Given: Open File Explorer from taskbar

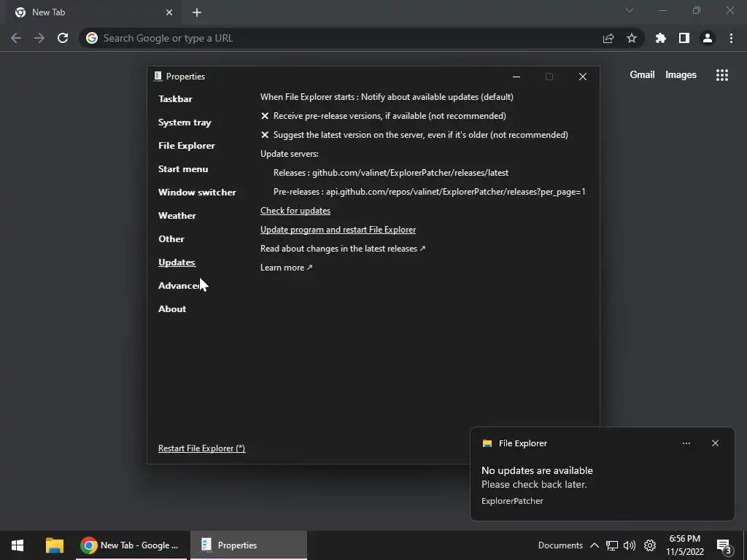Looking at the screenshot, I should tap(55, 545).
